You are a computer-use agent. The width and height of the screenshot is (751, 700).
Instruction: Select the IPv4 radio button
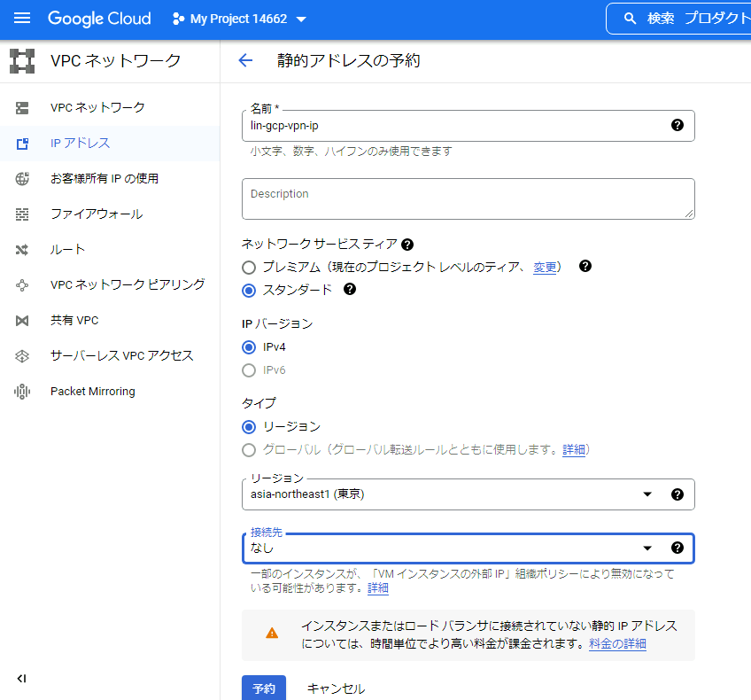point(249,347)
